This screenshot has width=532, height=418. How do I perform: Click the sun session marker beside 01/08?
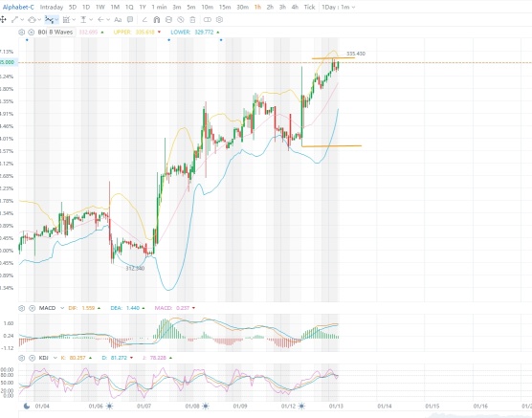click(206, 407)
